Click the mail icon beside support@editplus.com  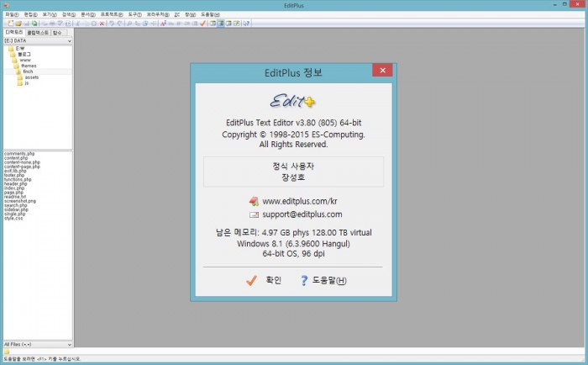(x=254, y=214)
